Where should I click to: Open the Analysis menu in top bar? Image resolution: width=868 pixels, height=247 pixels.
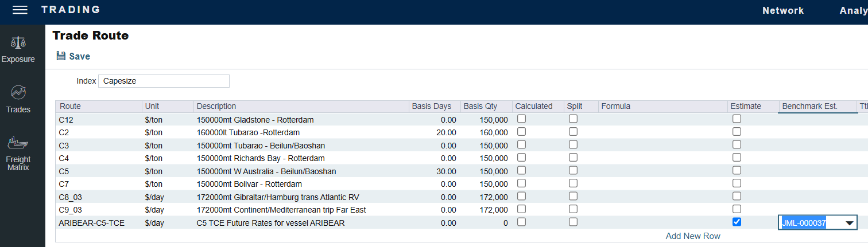coord(852,10)
